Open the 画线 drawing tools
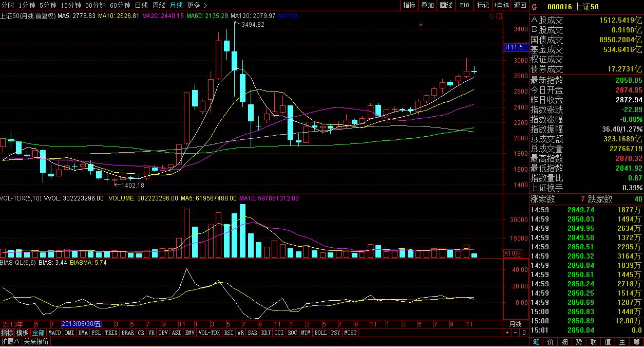Image resolution: width=644 pixels, height=348 pixels. [446, 5]
